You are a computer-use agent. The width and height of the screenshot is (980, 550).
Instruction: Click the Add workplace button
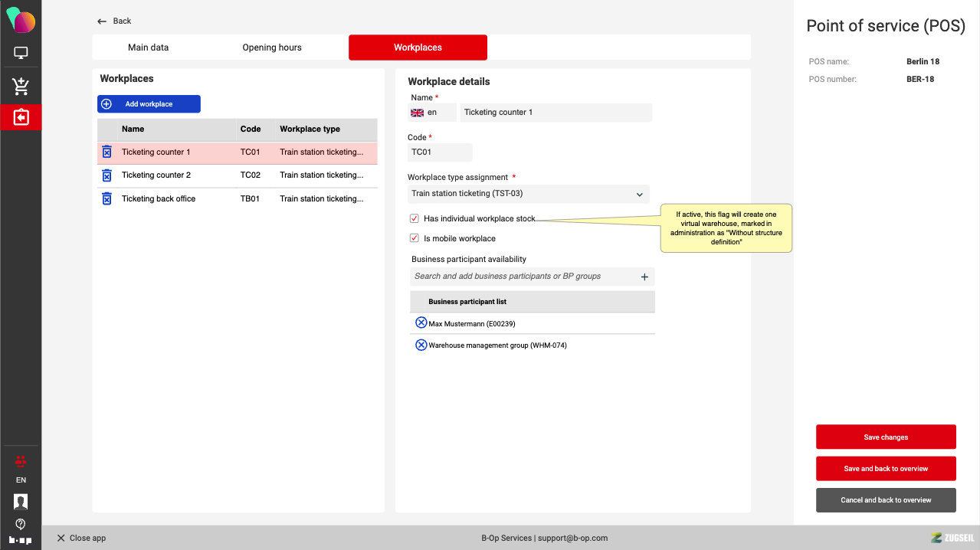(x=149, y=104)
